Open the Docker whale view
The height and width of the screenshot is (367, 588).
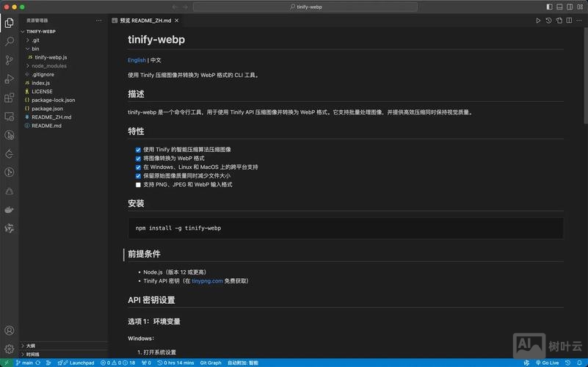(10, 209)
